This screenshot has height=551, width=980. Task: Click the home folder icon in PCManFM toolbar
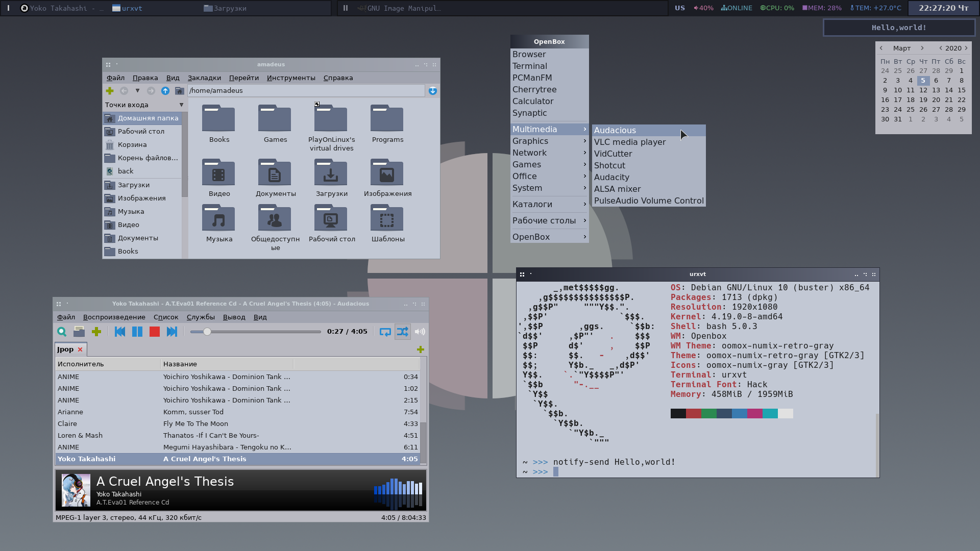[179, 91]
